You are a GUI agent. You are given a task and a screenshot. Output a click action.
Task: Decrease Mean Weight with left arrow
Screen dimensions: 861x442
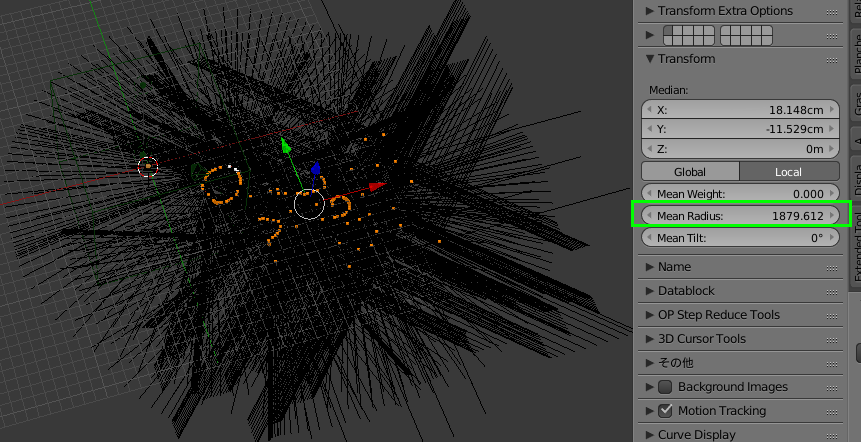point(650,193)
